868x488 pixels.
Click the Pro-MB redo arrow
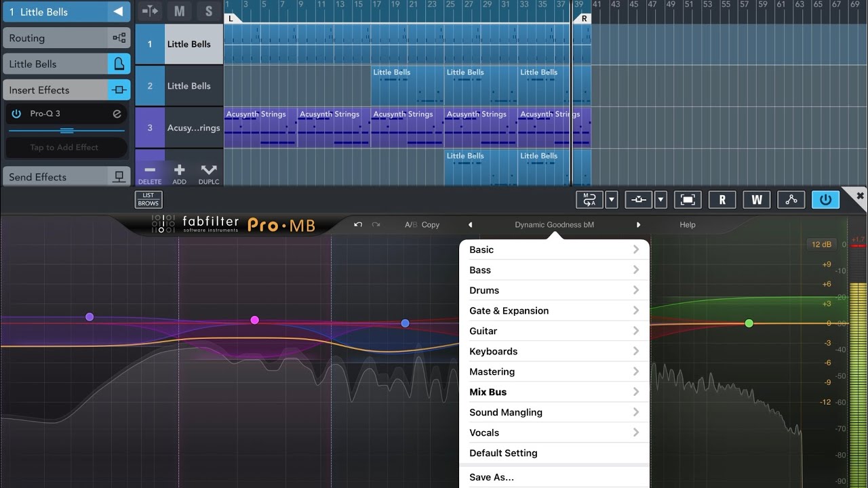tap(376, 224)
